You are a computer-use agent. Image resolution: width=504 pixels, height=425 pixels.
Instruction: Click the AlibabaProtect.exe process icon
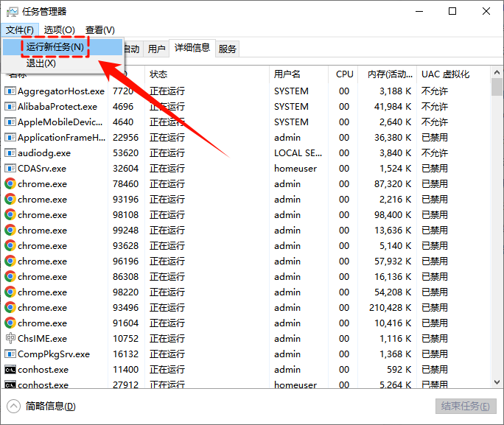(10, 107)
